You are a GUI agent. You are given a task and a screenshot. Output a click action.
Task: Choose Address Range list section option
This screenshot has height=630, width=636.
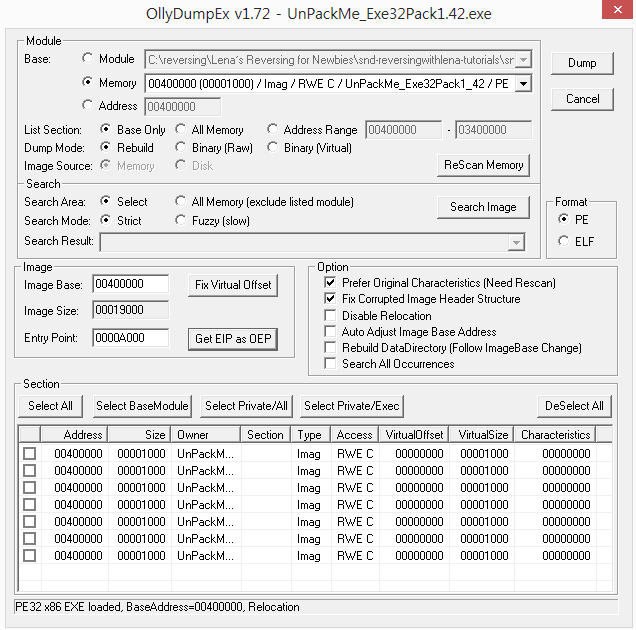tap(273, 129)
